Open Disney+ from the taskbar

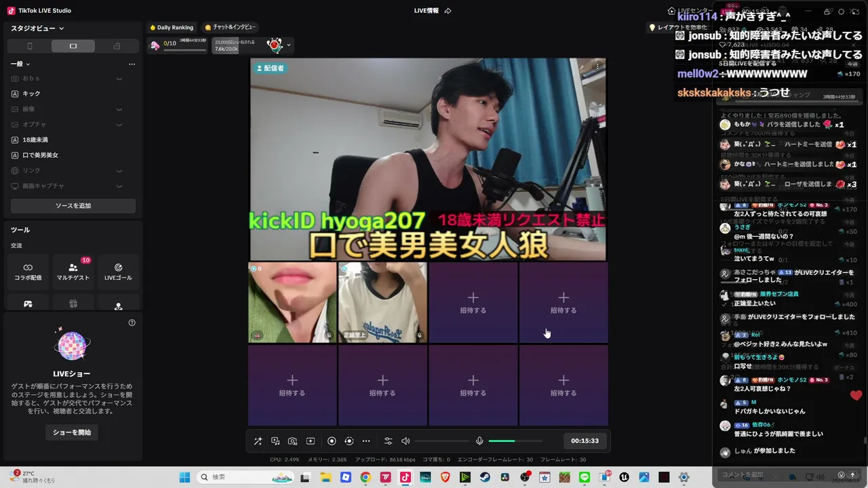click(425, 477)
